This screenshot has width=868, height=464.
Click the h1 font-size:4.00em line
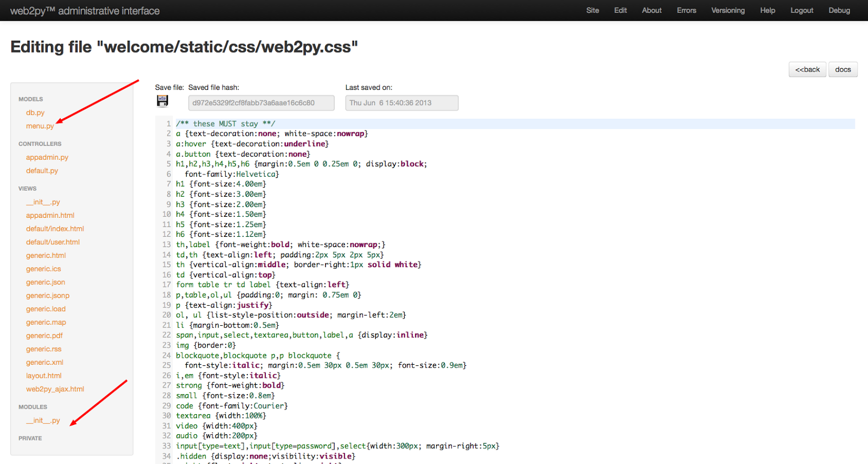[221, 184]
